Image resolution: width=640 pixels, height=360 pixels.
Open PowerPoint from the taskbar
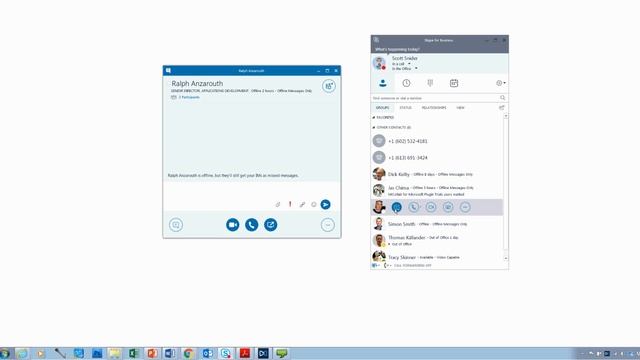pos(152,353)
